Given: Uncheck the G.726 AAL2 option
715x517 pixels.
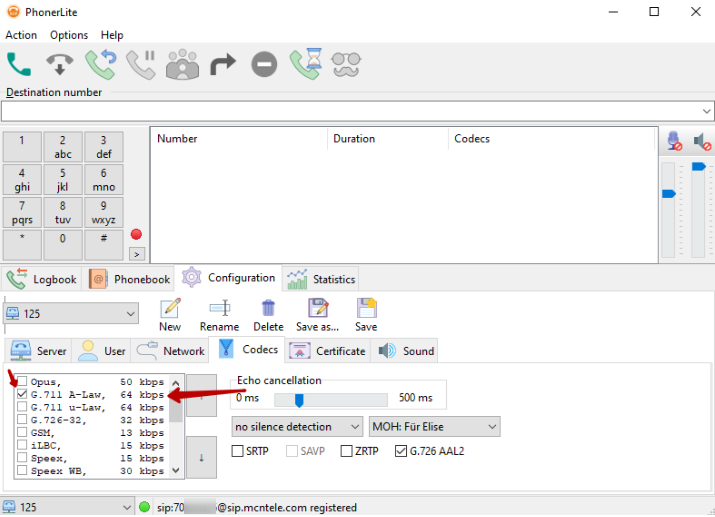Looking at the screenshot, I should click(x=401, y=451).
